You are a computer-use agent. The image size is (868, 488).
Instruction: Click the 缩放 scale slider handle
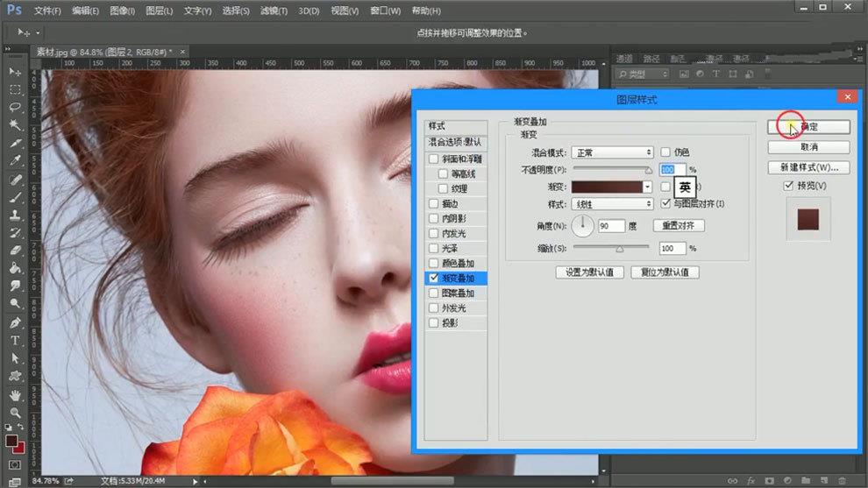tap(620, 249)
